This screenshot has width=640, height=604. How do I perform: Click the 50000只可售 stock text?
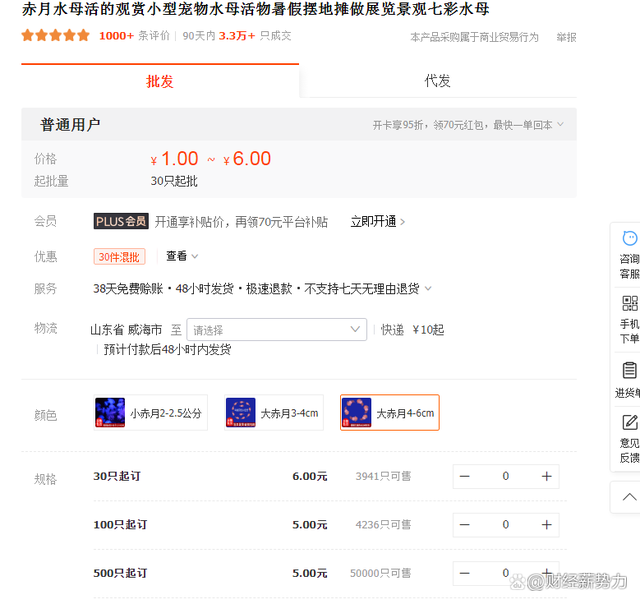point(380,573)
